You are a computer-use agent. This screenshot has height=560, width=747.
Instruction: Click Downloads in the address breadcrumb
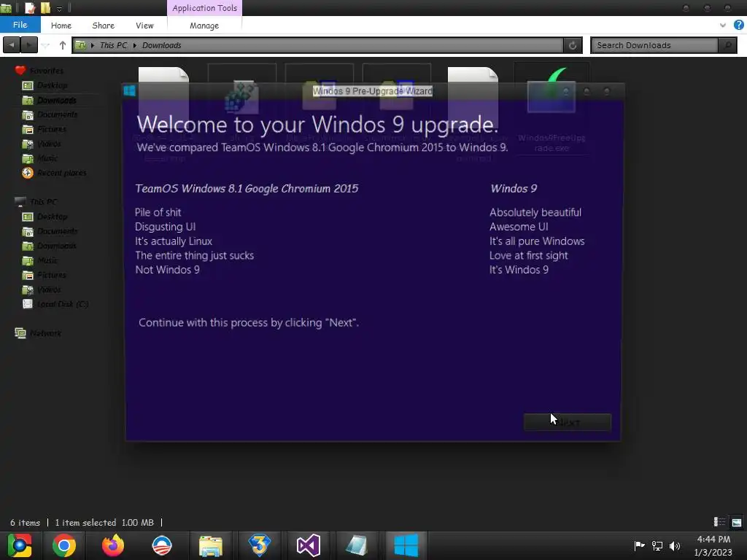pos(161,45)
